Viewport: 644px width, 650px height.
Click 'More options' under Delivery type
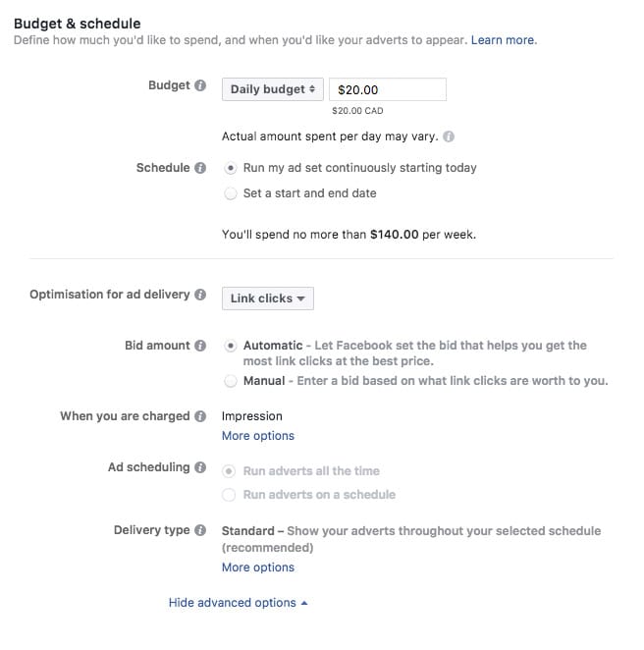[x=257, y=567]
